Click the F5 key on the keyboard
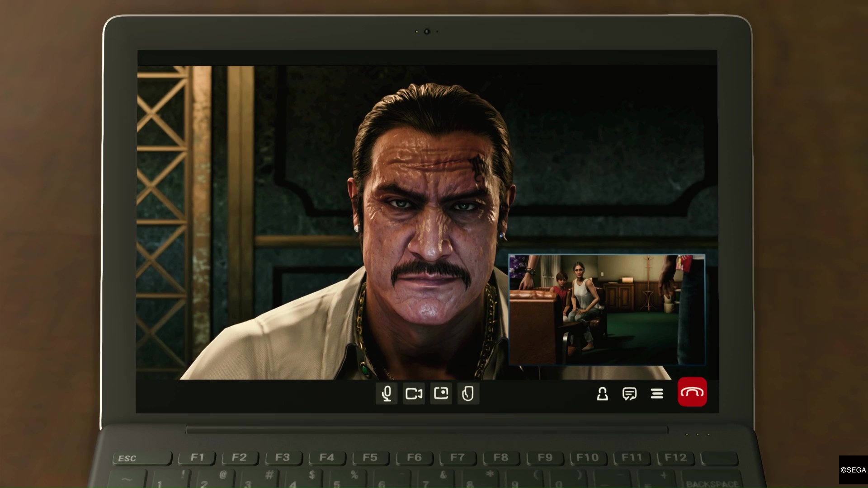The width and height of the screenshot is (868, 488). click(x=370, y=458)
